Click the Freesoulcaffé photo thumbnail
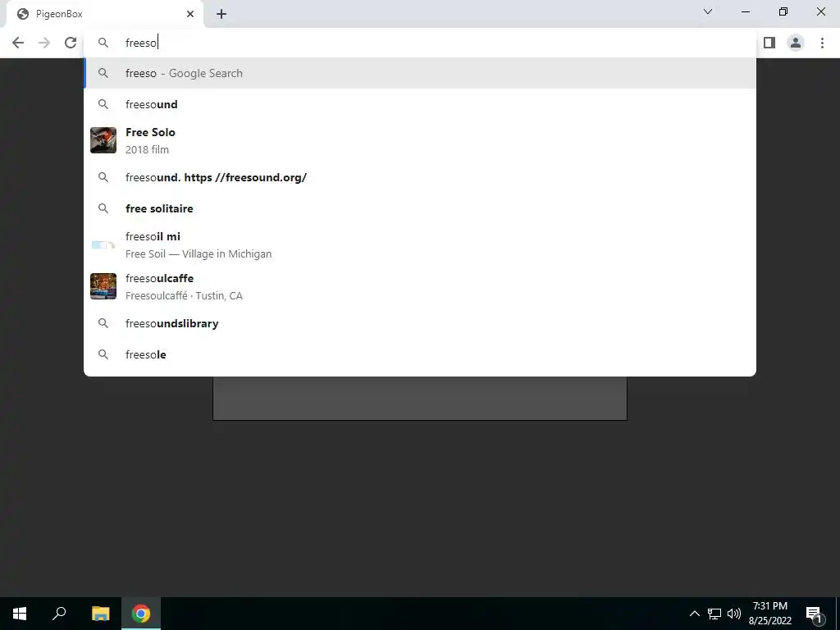840x630 pixels. [x=103, y=286]
